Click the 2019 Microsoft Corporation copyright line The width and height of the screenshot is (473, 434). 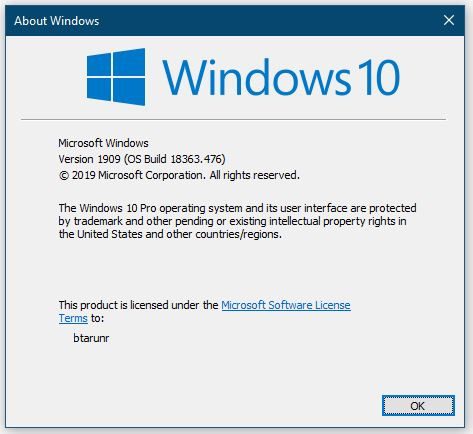(179, 175)
